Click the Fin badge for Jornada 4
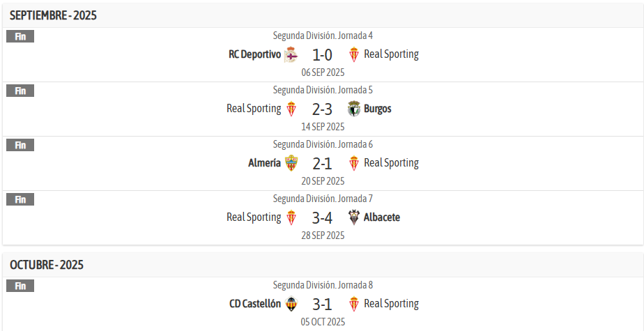The height and width of the screenshot is (331, 644). point(20,37)
